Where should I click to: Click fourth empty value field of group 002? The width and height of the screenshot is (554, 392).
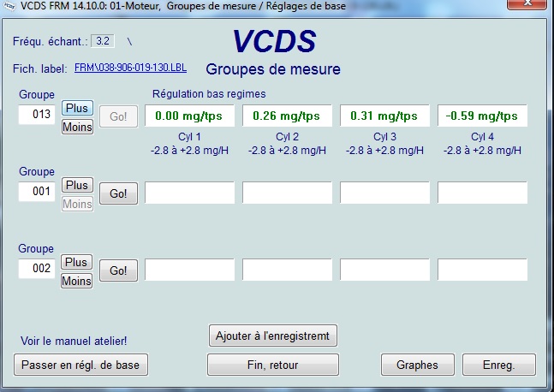482,270
